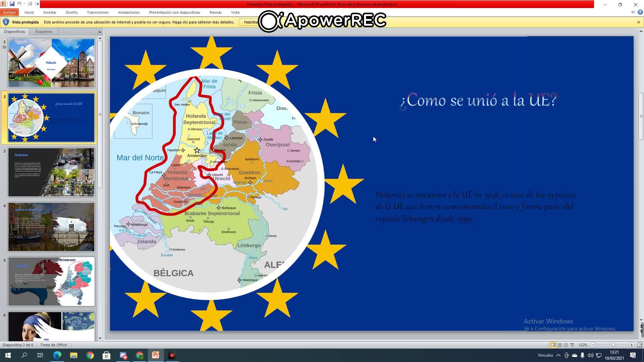Click the Habilitar edición button
This screenshot has height=362, width=644.
coord(250,22)
